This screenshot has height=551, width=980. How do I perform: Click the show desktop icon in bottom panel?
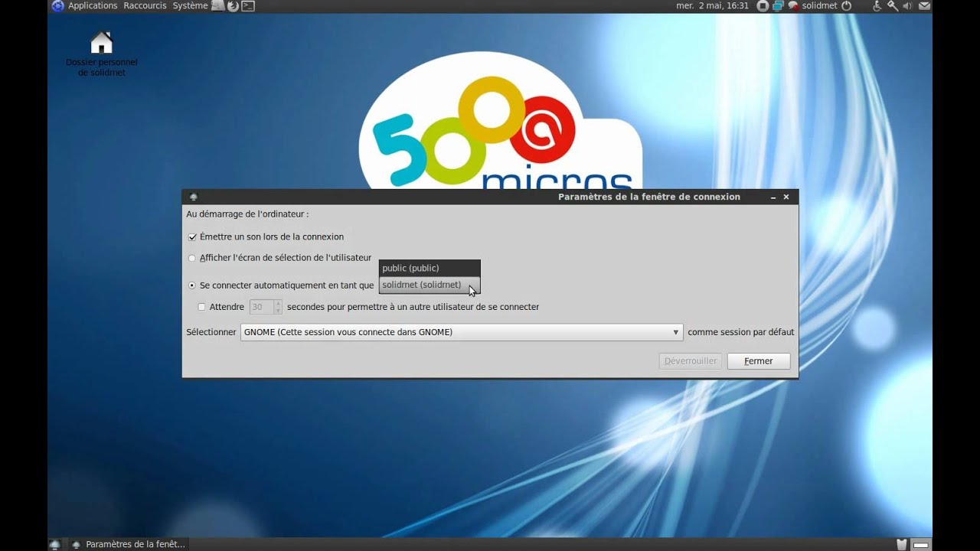54,544
